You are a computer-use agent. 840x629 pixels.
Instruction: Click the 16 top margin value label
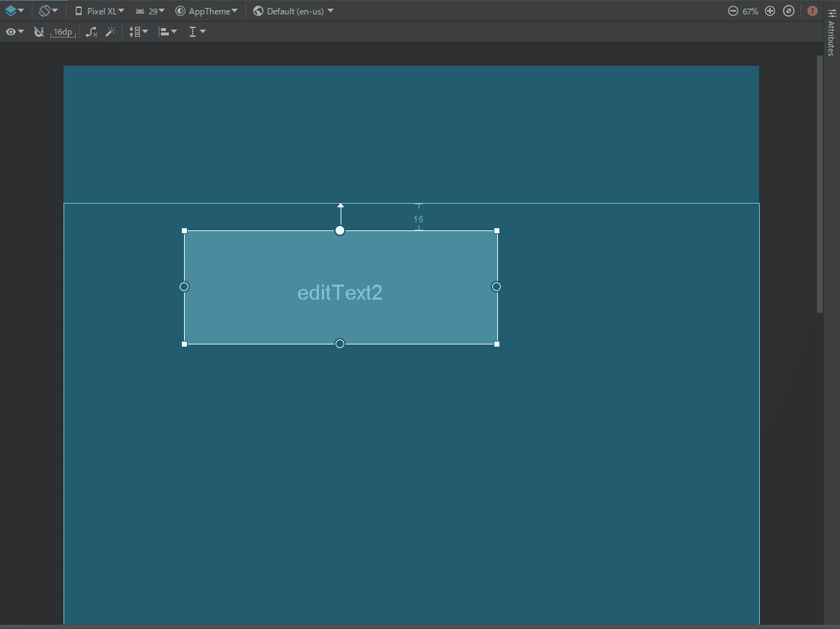[419, 220]
